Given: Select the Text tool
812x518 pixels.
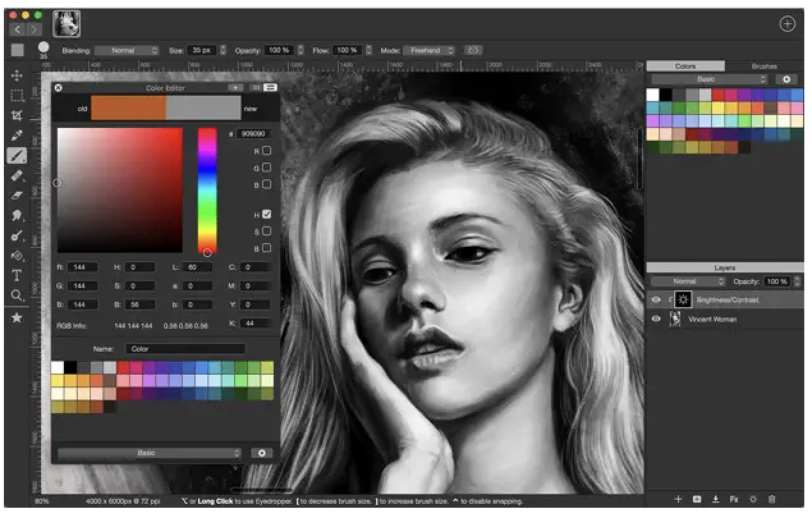Looking at the screenshot, I should click(x=17, y=276).
